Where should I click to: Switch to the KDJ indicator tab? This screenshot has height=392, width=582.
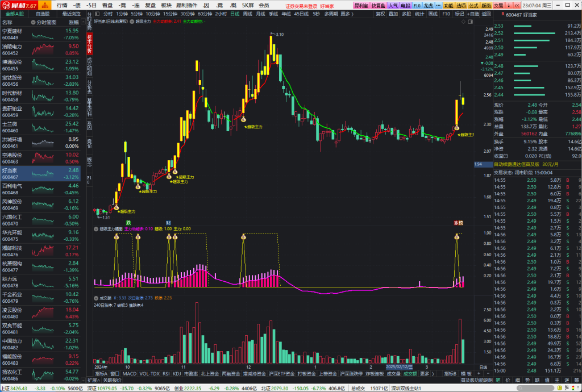coord(177,374)
